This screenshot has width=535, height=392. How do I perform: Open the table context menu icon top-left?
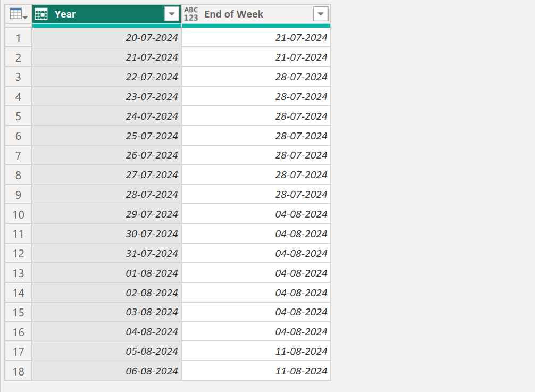click(x=14, y=13)
